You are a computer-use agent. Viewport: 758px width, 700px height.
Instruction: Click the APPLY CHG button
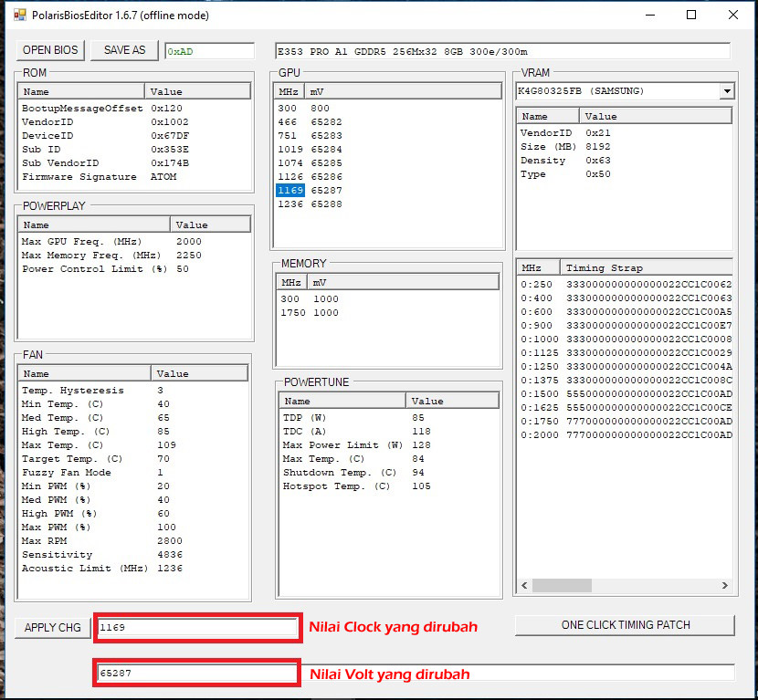pyautogui.click(x=53, y=628)
